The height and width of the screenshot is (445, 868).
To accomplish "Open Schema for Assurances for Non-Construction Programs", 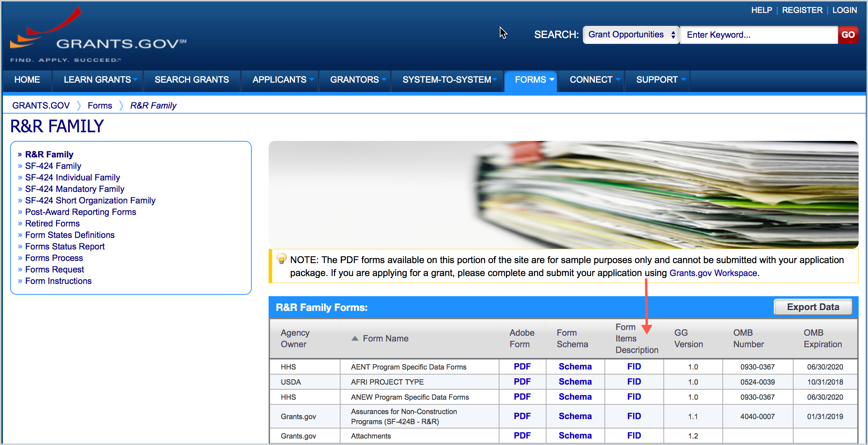I will tap(575, 416).
